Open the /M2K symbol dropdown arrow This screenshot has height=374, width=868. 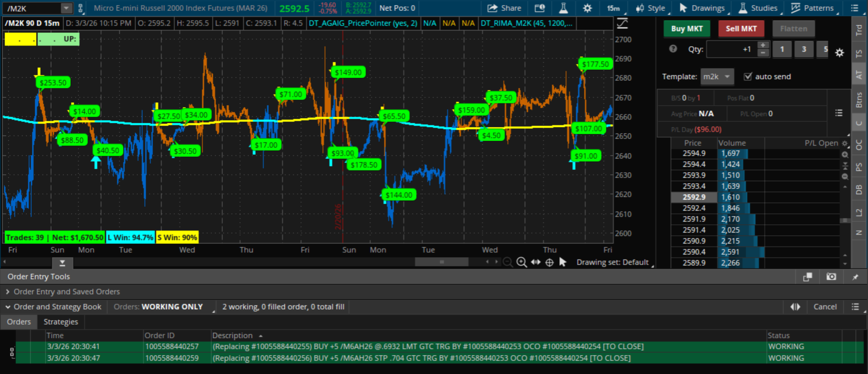[66, 8]
